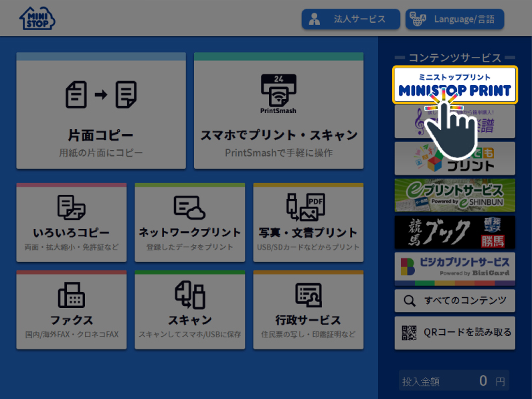
Task: Click the globe translate icon
Action: 418,19
